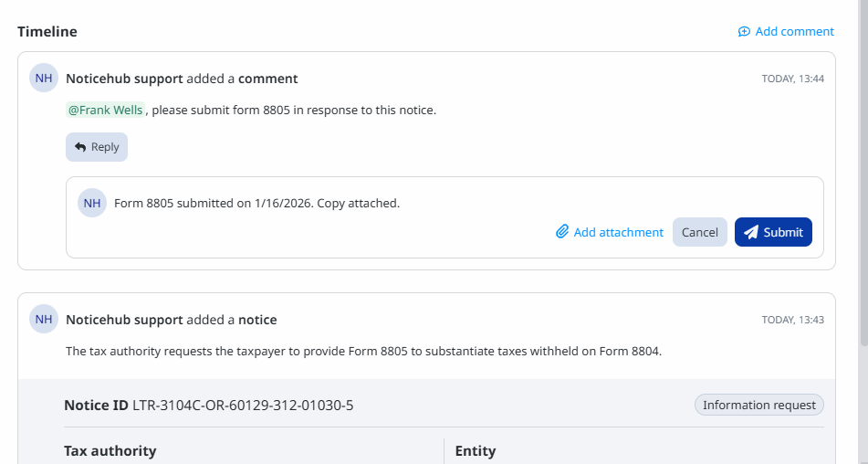Click the NH avatar on the comment entry

[44, 79]
